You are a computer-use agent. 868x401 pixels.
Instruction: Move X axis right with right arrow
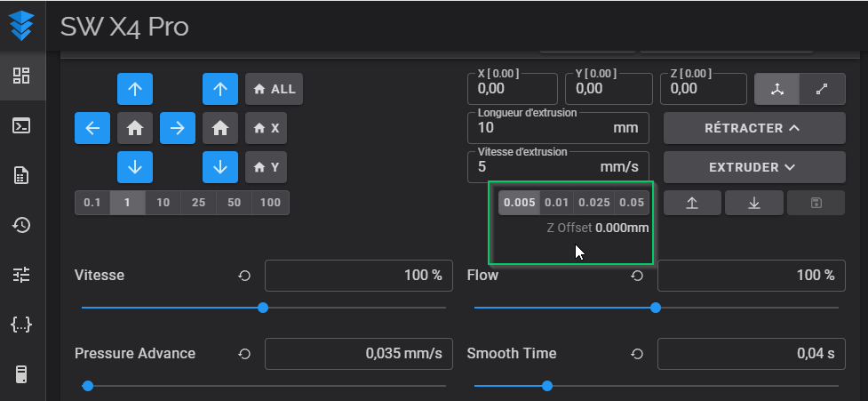(x=178, y=128)
